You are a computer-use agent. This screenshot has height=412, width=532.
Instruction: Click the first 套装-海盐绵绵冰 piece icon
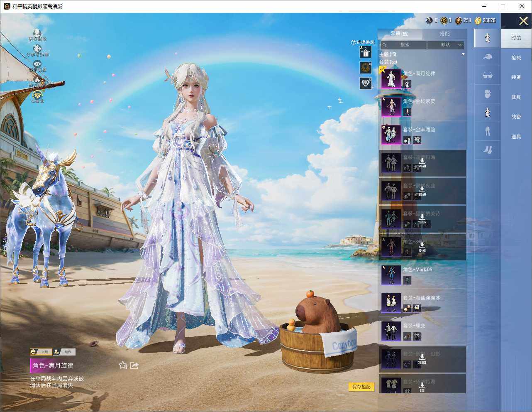[x=407, y=308]
